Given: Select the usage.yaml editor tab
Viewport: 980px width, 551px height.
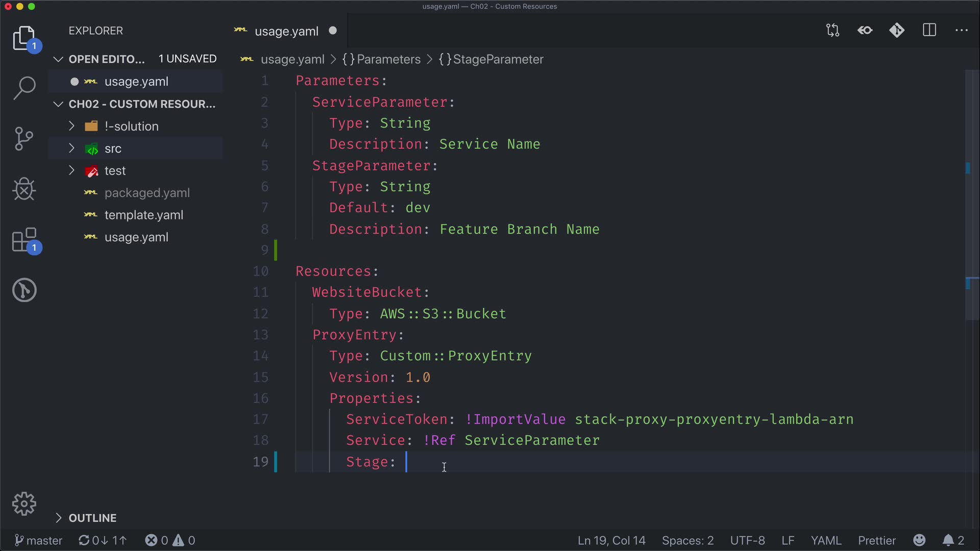Looking at the screenshot, I should [286, 31].
